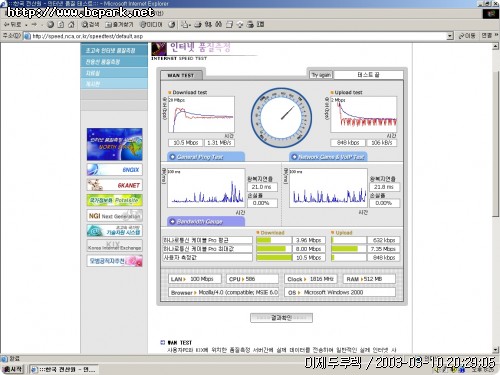
Task: Click the Network Game & VoIP Test label
Action: [x=328, y=157]
